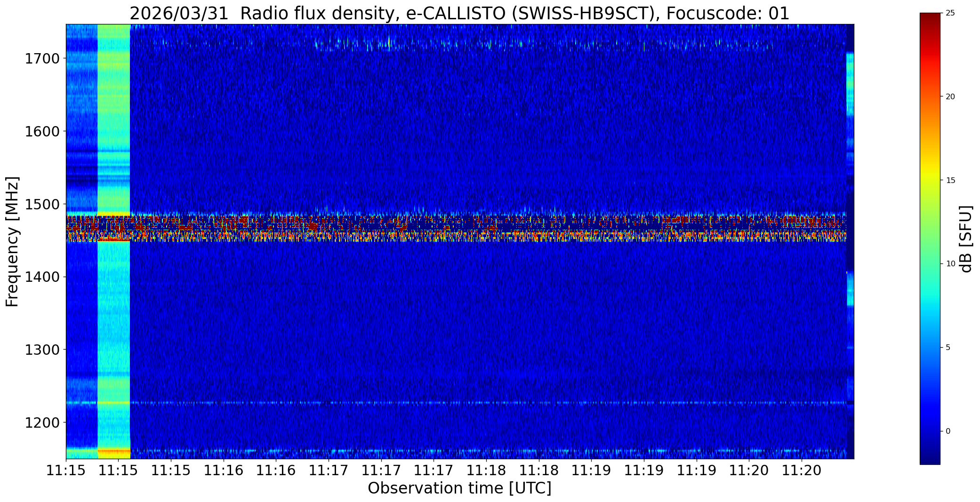Image resolution: width=980 pixels, height=502 pixels.
Task: Click the 1400 frequency tick label
Action: (43, 277)
